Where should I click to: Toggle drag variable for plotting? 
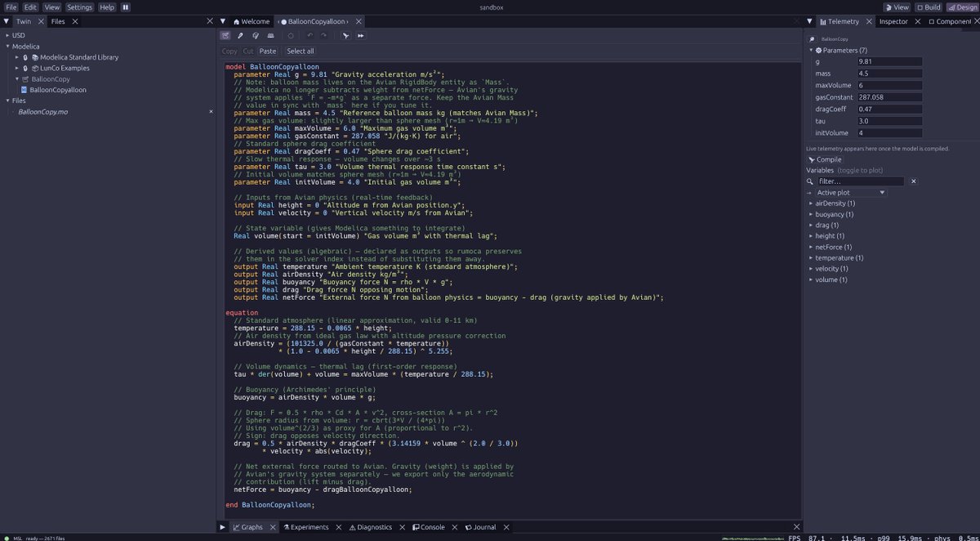pos(826,225)
